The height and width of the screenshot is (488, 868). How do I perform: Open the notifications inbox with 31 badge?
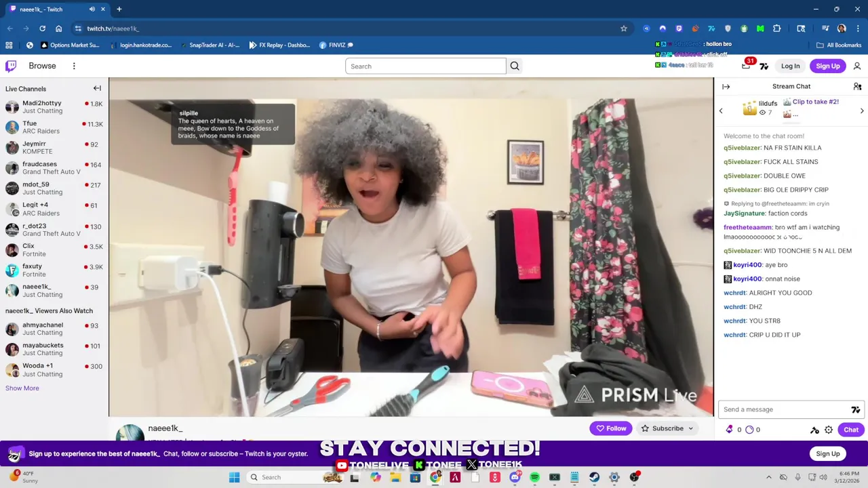747,65
